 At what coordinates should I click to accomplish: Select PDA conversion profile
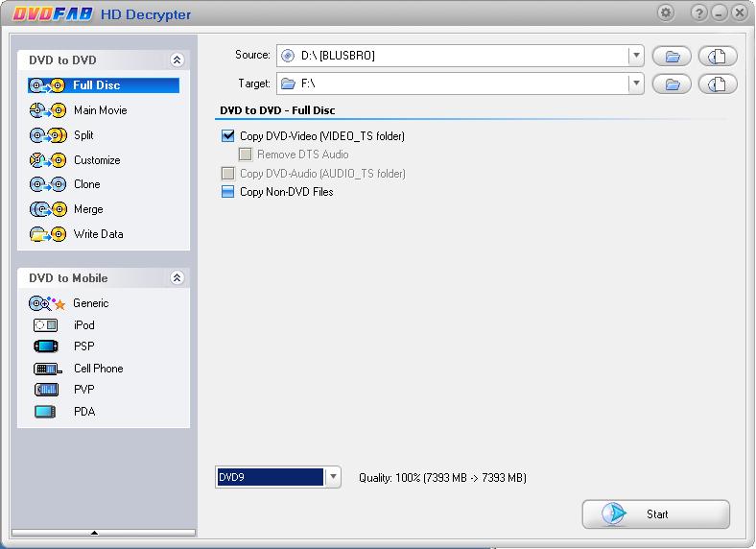(x=84, y=412)
